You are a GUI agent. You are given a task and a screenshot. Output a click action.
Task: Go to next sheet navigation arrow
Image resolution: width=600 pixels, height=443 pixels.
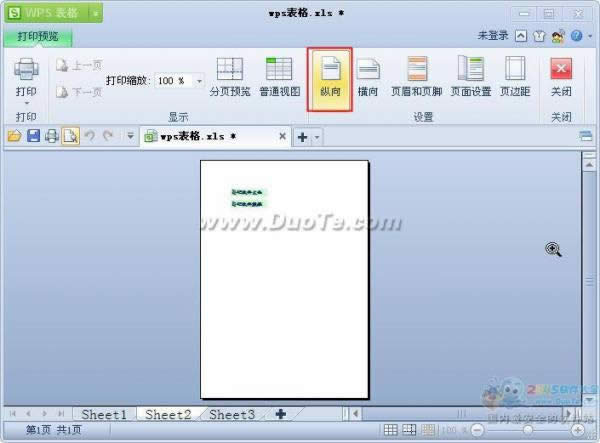point(44,414)
